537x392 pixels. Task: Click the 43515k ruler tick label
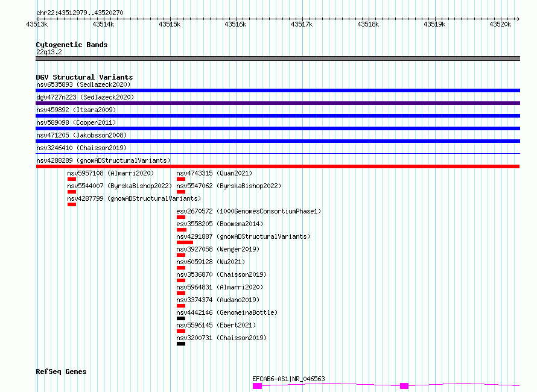(x=170, y=24)
